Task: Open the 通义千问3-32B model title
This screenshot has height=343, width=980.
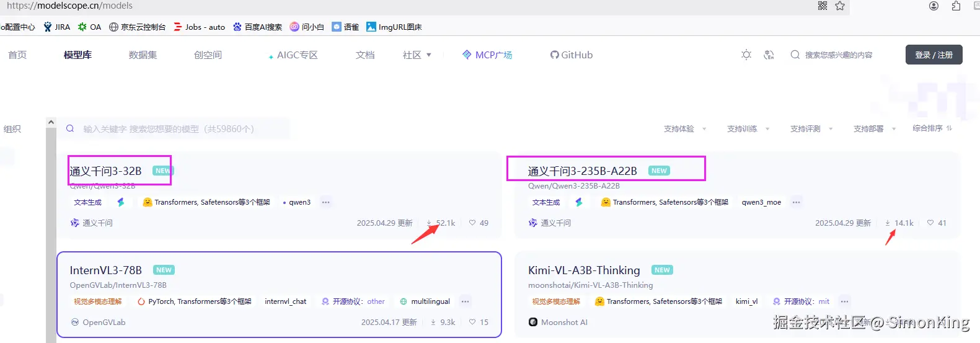Action: [x=105, y=171]
